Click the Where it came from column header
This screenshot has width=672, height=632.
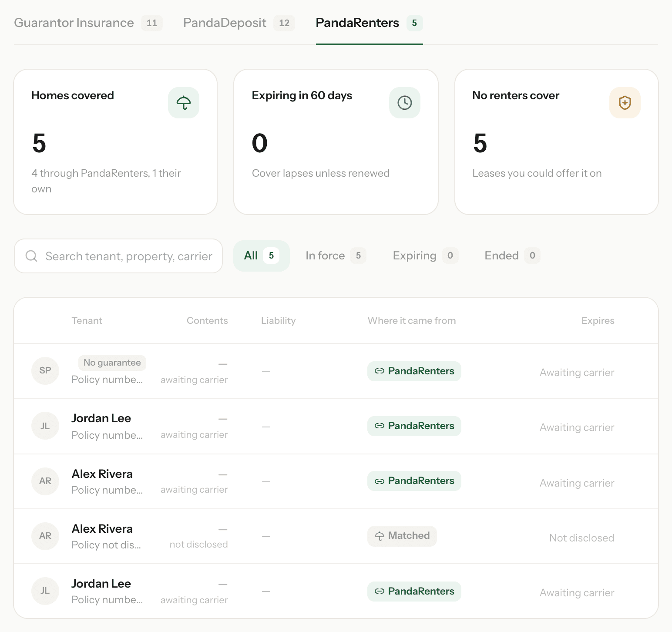[x=412, y=321]
